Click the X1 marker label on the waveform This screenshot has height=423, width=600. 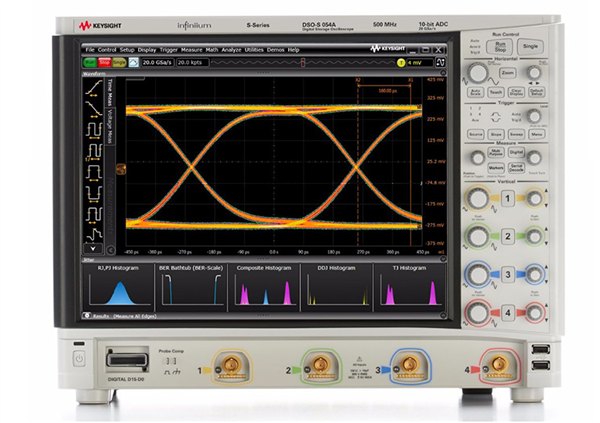pyautogui.click(x=411, y=80)
